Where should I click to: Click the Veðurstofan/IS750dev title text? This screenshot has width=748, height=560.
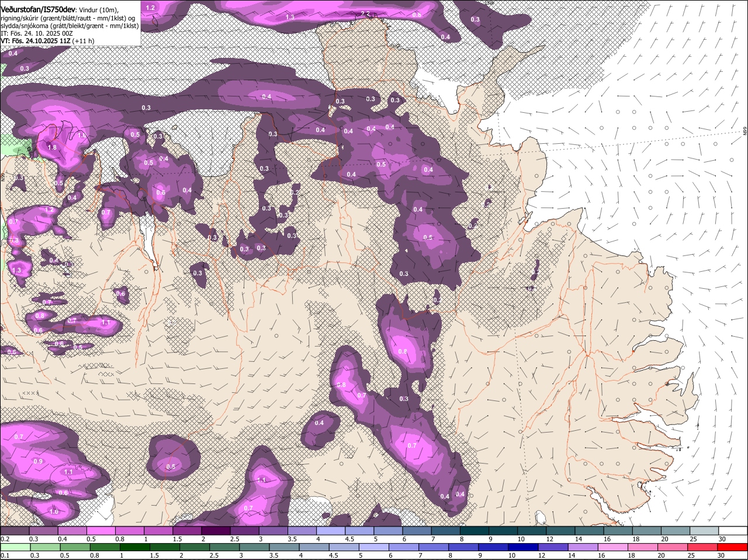38,9
